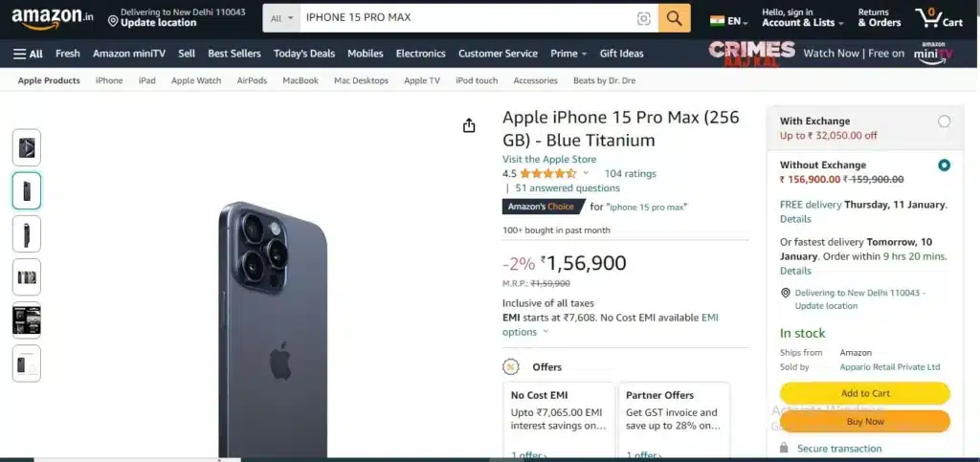The image size is (980, 462).
Task: Click the Add to Cart button
Action: 865,393
